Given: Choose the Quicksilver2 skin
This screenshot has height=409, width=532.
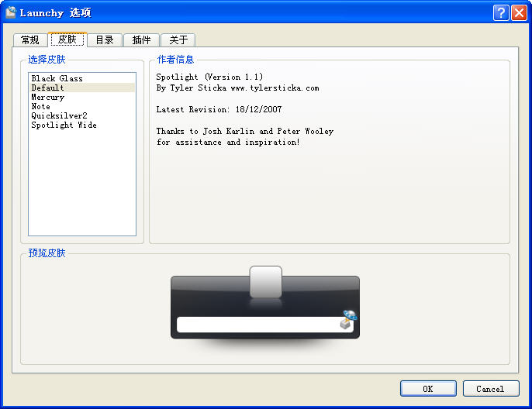Looking at the screenshot, I should pyautogui.click(x=82, y=115).
